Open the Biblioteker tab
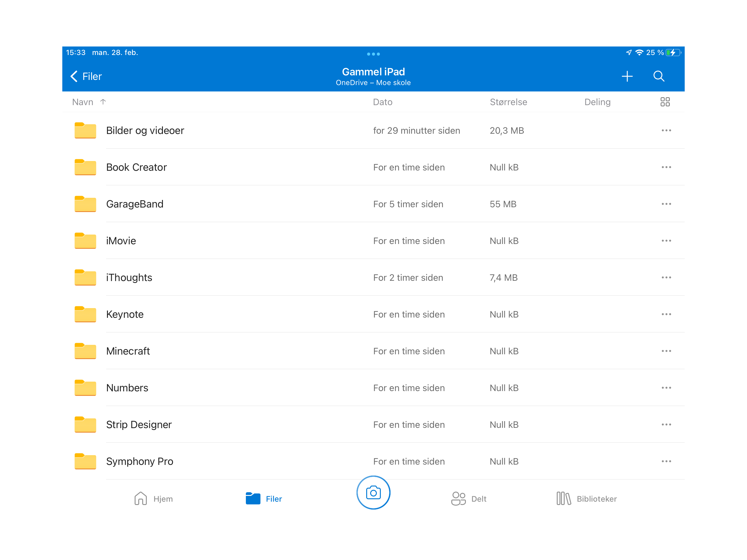 (587, 499)
